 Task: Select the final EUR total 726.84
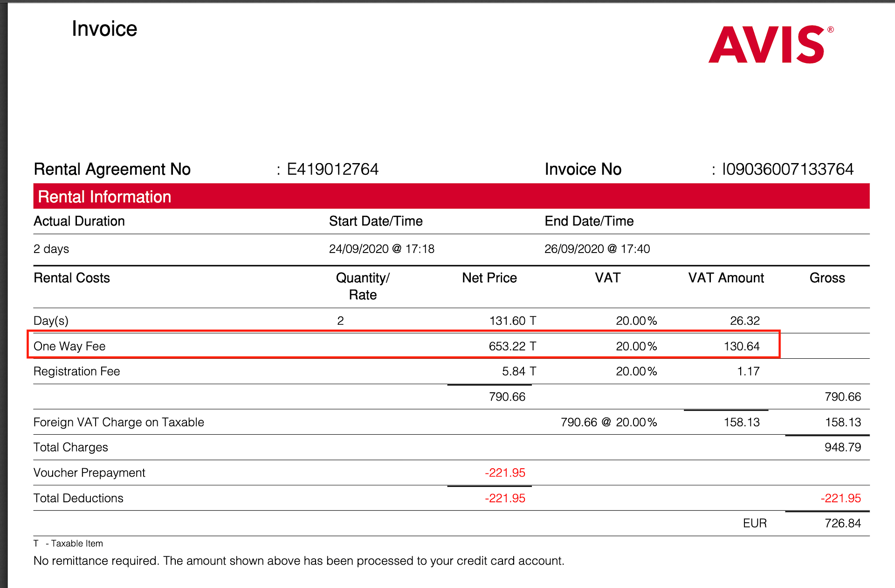coord(842,523)
